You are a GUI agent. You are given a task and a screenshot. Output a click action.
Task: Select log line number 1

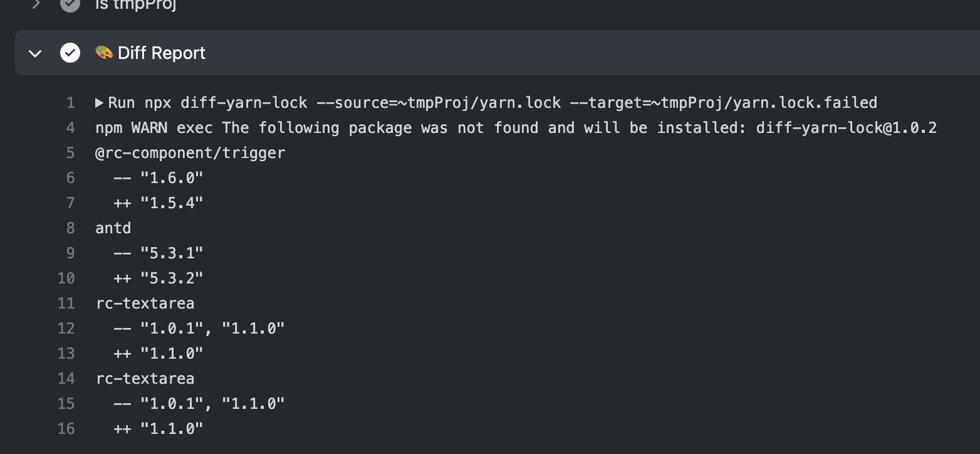click(x=70, y=103)
